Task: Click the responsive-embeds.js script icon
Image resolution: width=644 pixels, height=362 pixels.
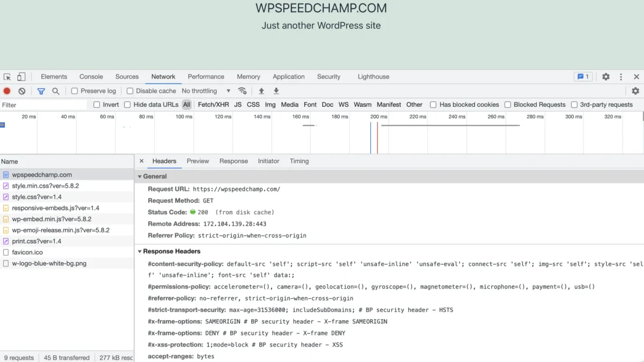Action: (6, 208)
